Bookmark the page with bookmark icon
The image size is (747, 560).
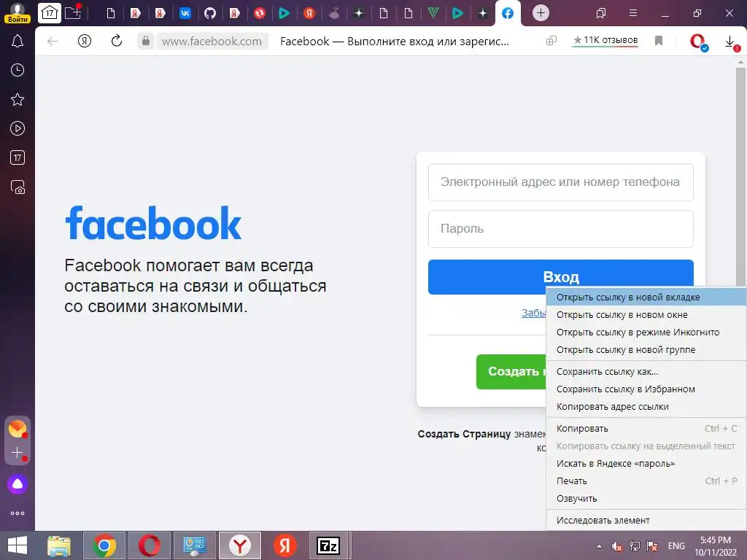pyautogui.click(x=659, y=41)
